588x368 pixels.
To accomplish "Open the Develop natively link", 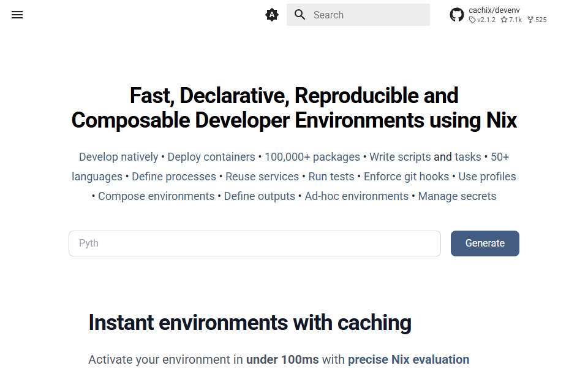I will pos(118,157).
